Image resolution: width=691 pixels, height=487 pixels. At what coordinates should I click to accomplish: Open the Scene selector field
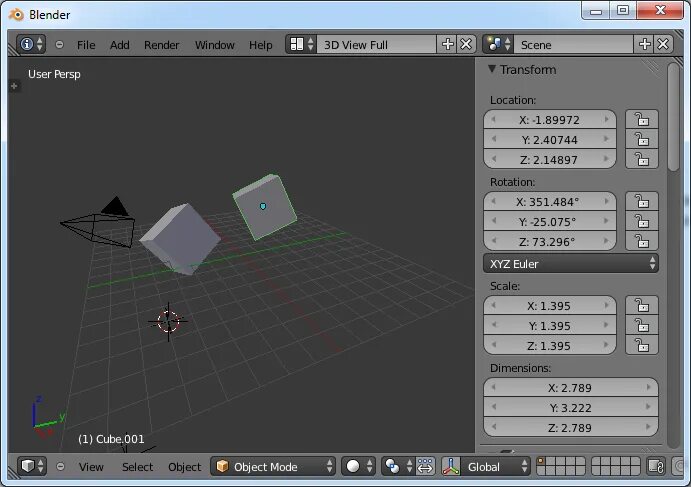click(x=574, y=45)
